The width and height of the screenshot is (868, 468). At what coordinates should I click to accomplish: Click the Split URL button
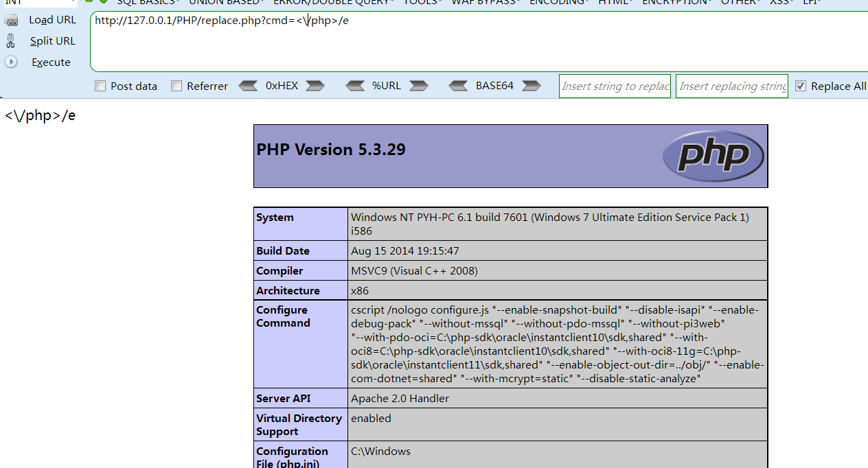tap(52, 41)
